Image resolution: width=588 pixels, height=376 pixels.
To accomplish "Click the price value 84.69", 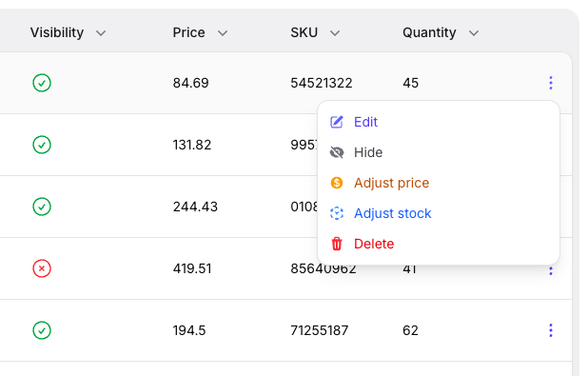I will tap(190, 83).
